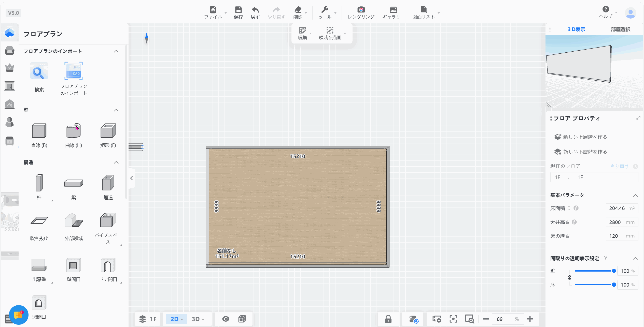The height and width of the screenshot is (327, 644).
Task: Open the user account avatar
Action: click(x=631, y=13)
